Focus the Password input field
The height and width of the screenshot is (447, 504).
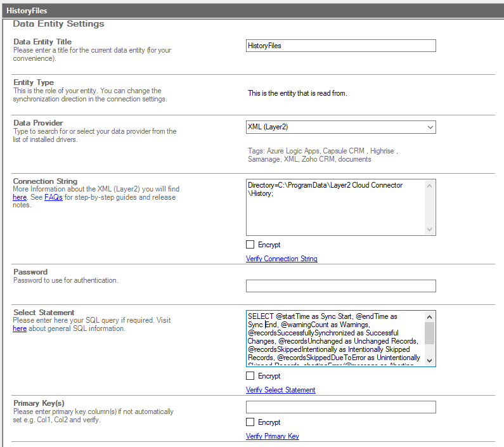click(x=340, y=286)
